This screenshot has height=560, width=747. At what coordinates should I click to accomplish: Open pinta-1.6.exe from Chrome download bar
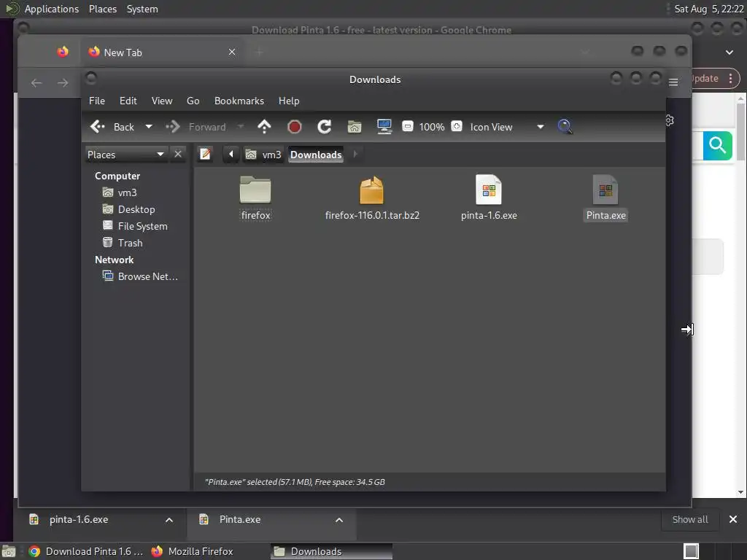tap(79, 519)
